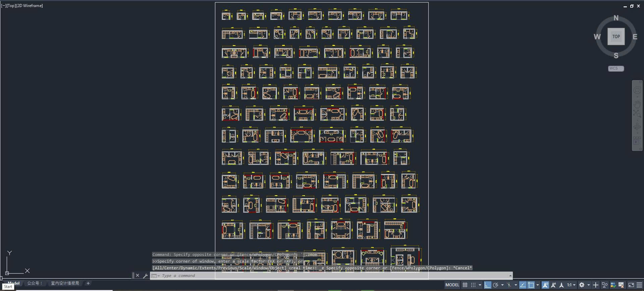This screenshot has height=291, width=644.
Task: Click the workspace switching gear icon
Action: coord(582,285)
